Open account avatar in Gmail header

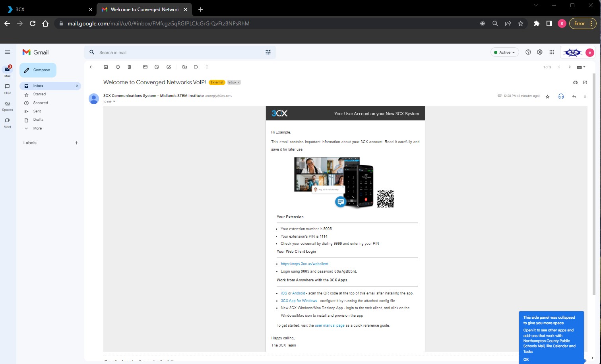click(x=590, y=52)
